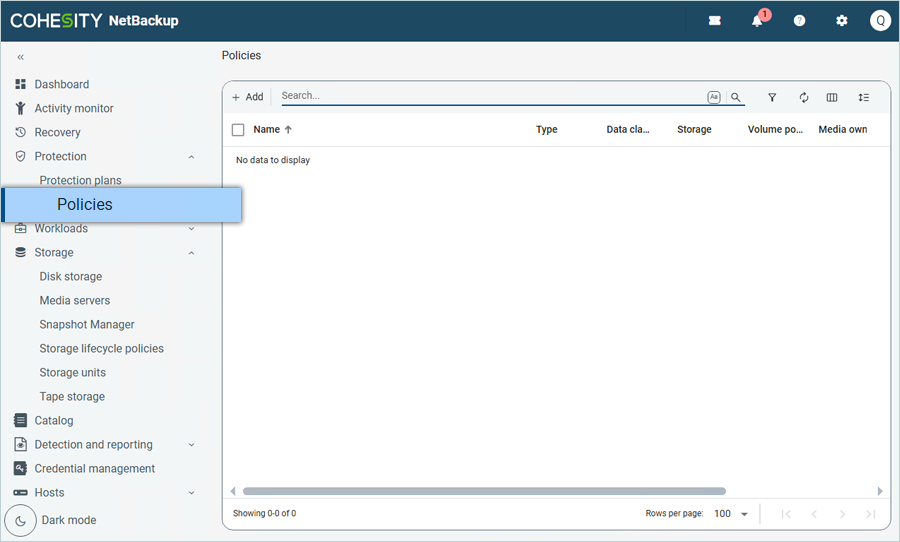Click the filter funnel icon

[x=772, y=98]
